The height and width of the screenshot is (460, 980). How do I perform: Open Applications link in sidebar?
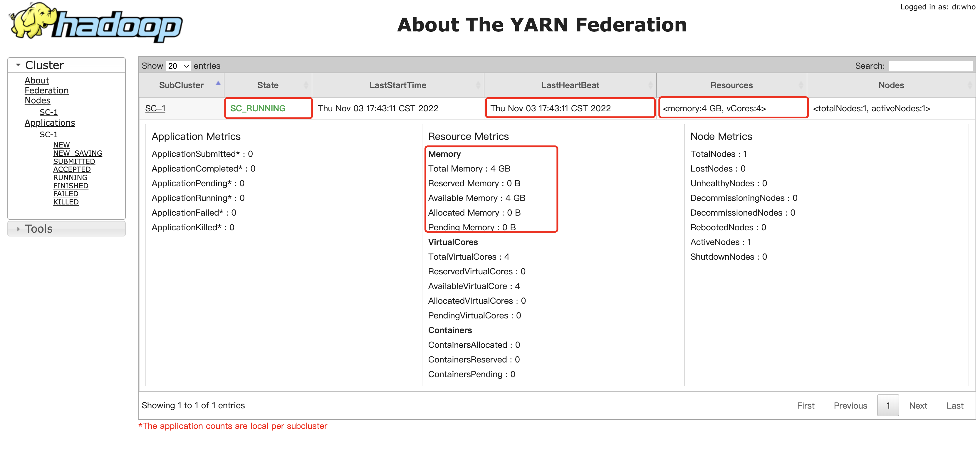pyautogui.click(x=49, y=123)
